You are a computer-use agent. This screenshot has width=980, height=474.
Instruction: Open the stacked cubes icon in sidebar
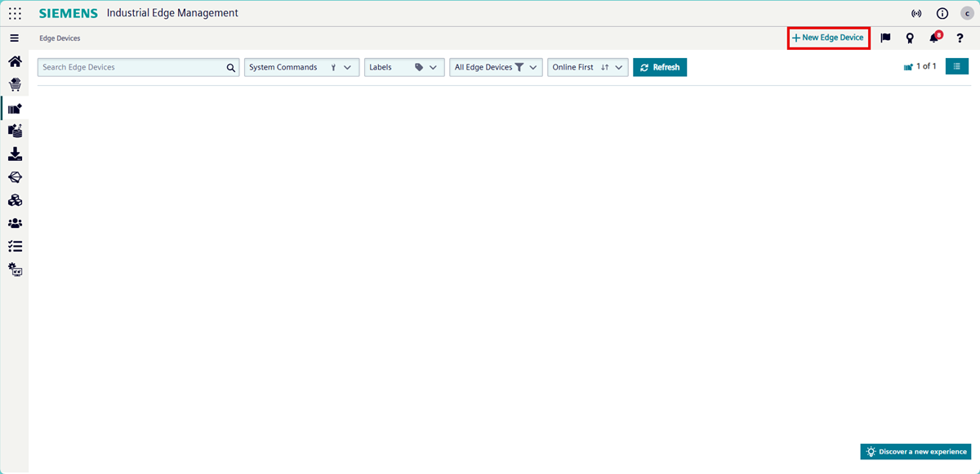click(x=15, y=200)
